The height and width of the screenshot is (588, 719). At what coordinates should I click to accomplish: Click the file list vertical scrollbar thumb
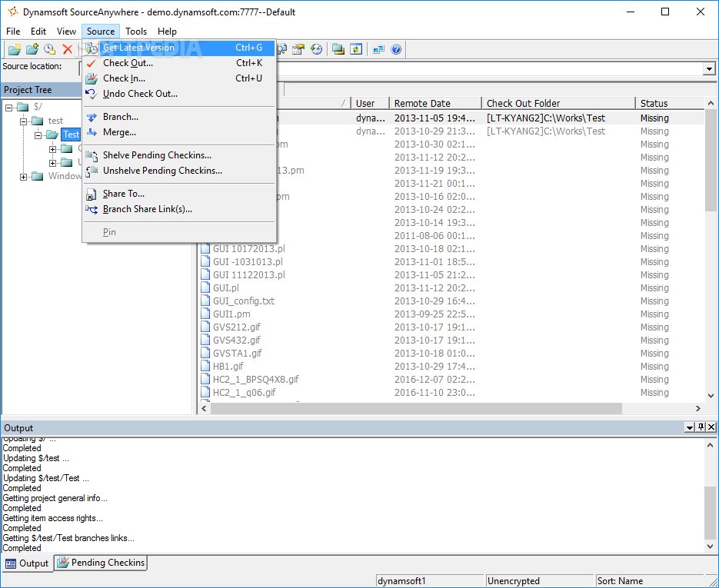click(x=711, y=160)
